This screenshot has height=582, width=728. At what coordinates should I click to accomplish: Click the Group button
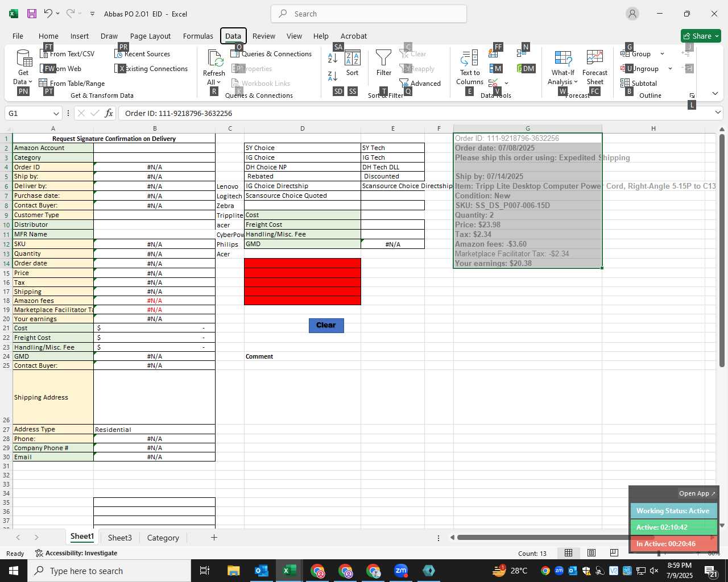(637, 54)
